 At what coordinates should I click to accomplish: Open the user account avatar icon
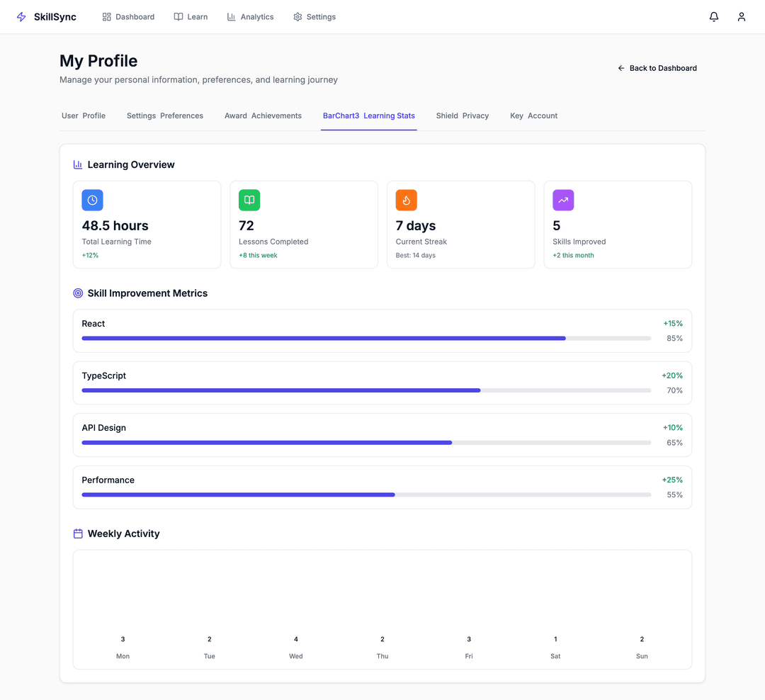click(x=741, y=17)
